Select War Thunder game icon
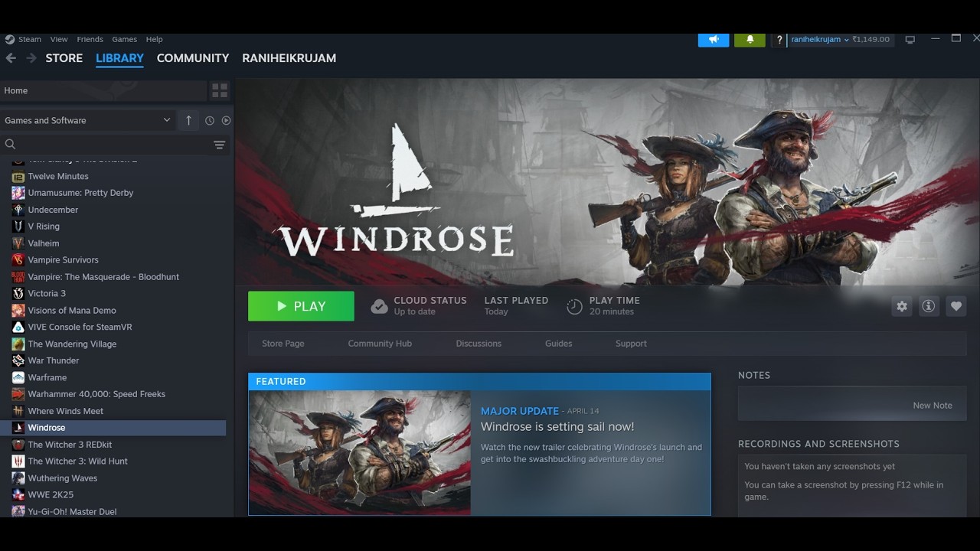 (18, 360)
